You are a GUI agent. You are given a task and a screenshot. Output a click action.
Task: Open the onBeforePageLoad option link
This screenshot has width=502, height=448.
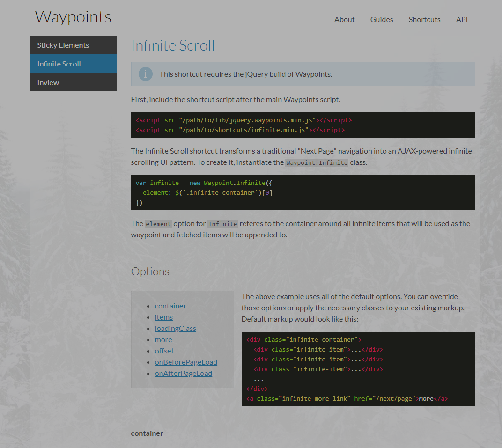tap(186, 362)
